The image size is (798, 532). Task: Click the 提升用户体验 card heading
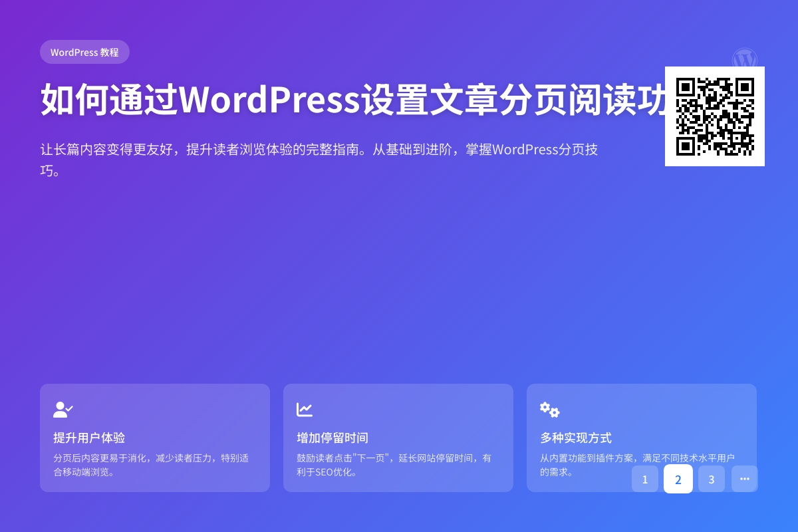tap(89, 438)
